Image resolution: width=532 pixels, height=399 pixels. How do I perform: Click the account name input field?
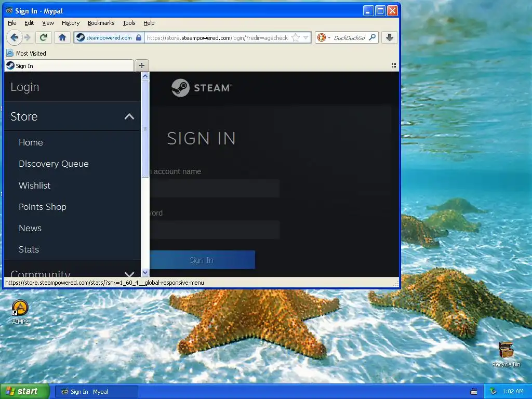[x=215, y=188]
